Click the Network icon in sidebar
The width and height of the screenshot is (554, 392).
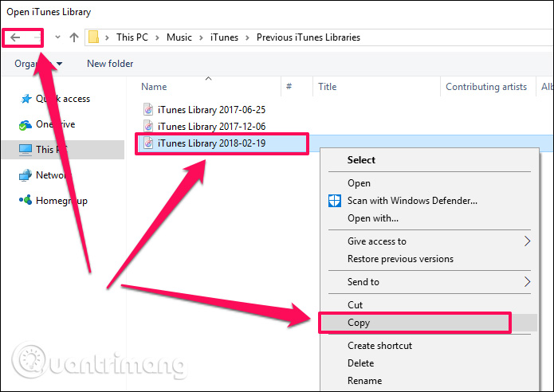[x=25, y=175]
